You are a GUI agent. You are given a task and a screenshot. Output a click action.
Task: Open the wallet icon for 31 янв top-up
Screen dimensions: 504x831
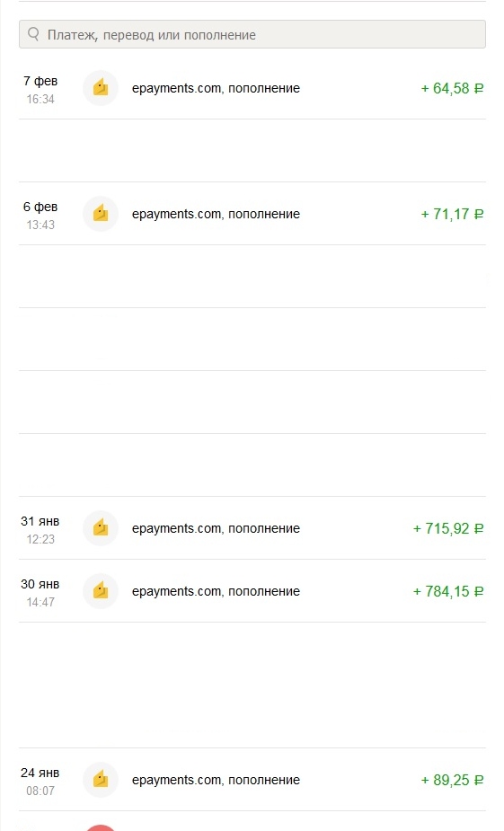[100, 528]
